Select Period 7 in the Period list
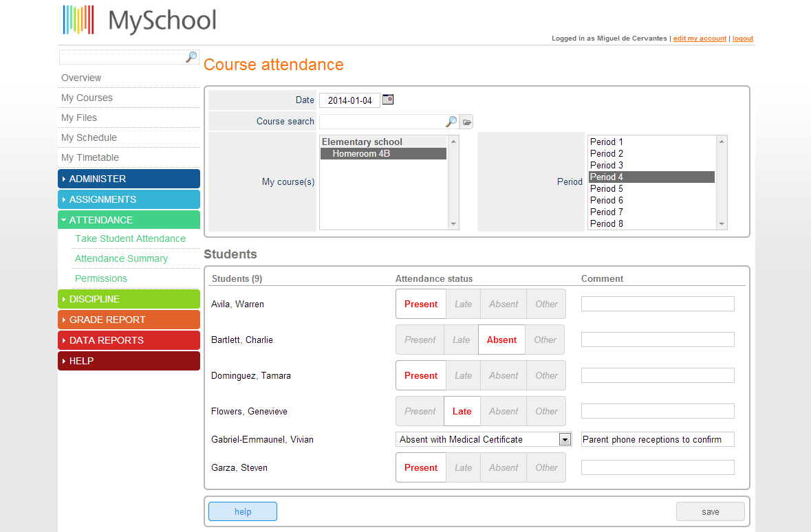The height and width of the screenshot is (532, 811). click(x=607, y=212)
